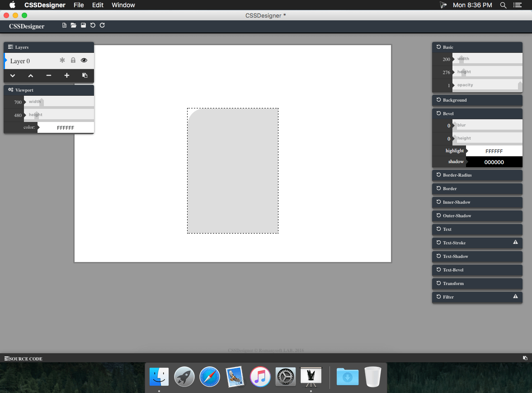Reset Inner-Shadow section icon

pyautogui.click(x=438, y=202)
